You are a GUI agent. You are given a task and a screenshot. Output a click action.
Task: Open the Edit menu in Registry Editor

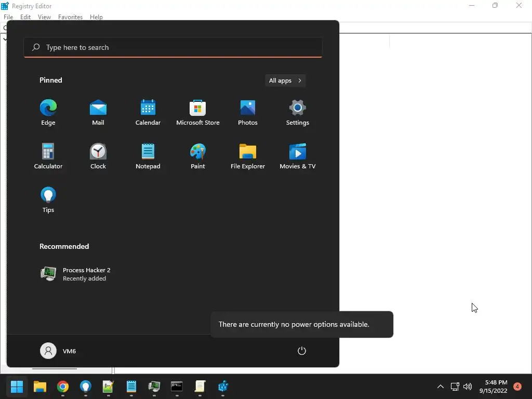[x=25, y=17]
